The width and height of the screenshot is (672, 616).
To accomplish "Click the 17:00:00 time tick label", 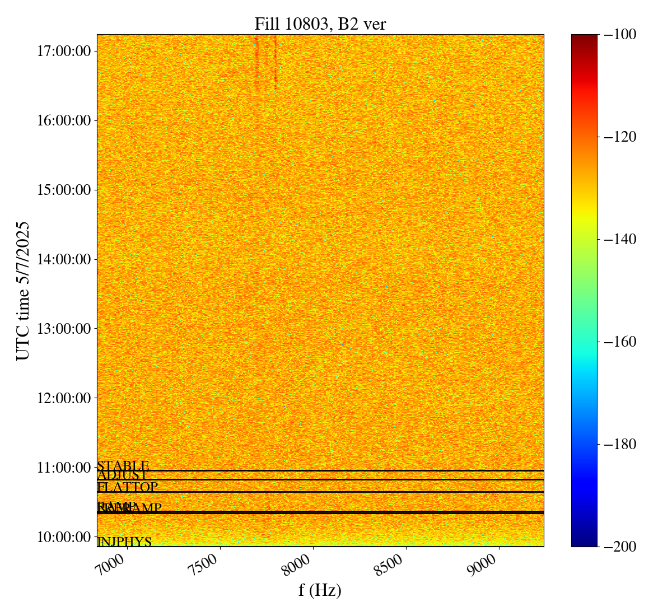I will pos(63,51).
